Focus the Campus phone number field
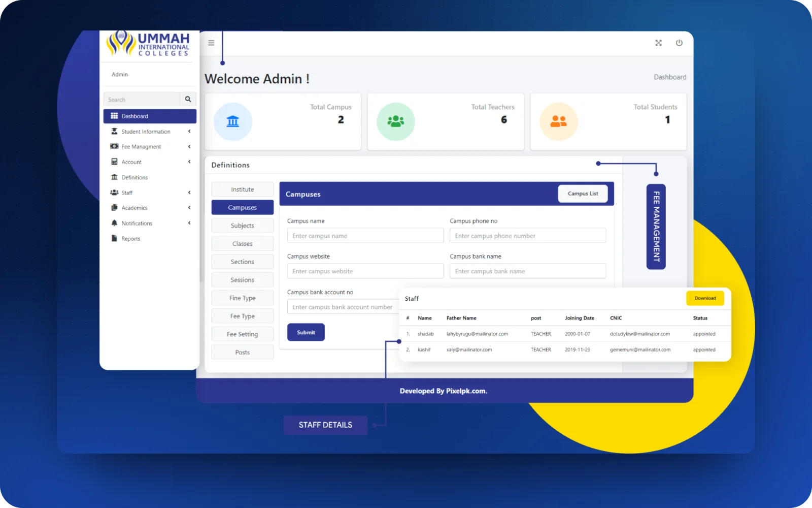Viewport: 812px width, 508px height. 528,236
